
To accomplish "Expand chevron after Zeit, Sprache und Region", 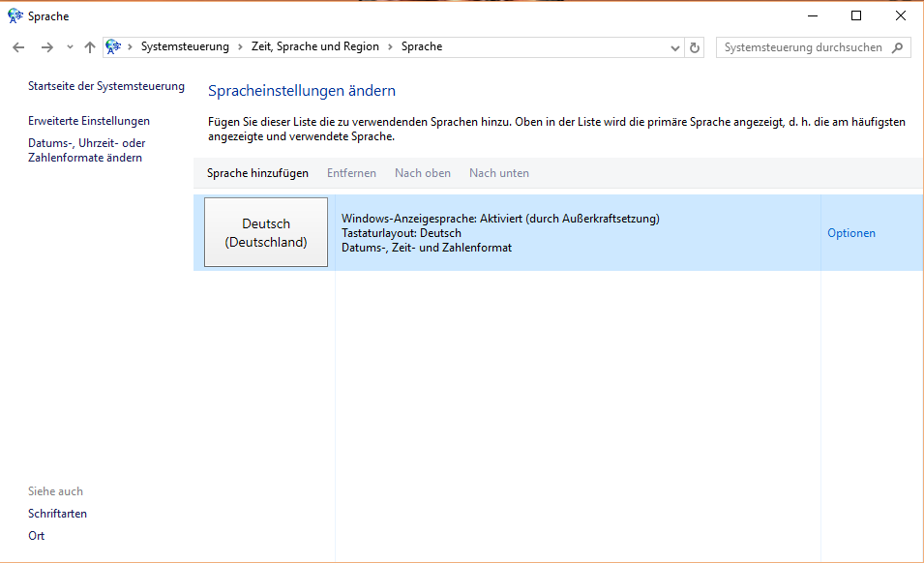I will click(390, 46).
